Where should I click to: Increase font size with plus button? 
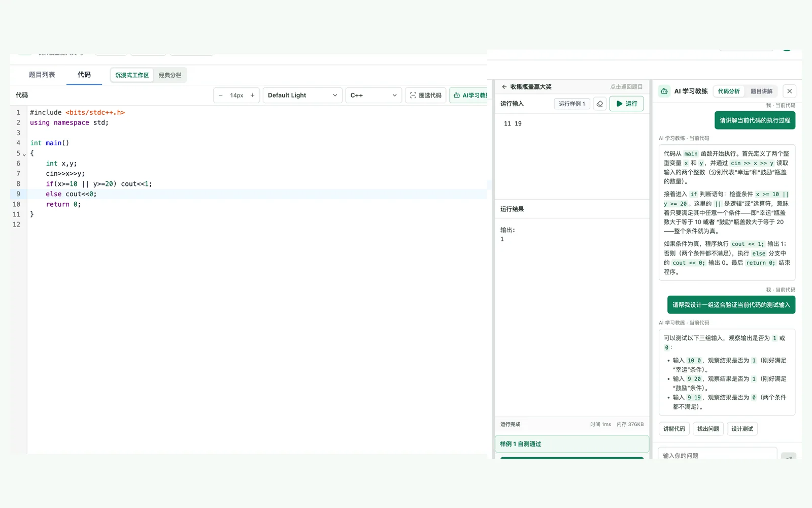tap(252, 96)
